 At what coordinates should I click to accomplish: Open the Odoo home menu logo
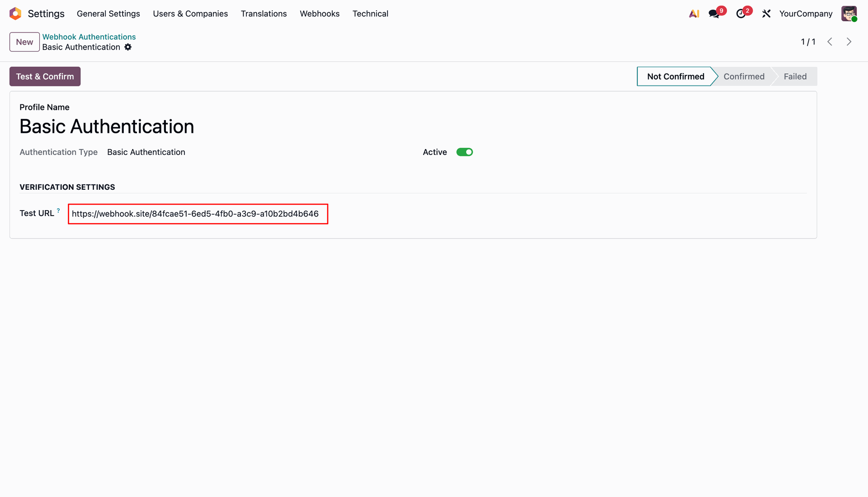(x=15, y=14)
